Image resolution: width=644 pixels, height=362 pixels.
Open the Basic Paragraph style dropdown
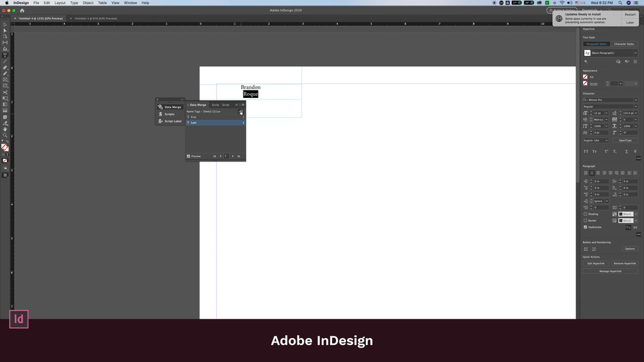635,53
